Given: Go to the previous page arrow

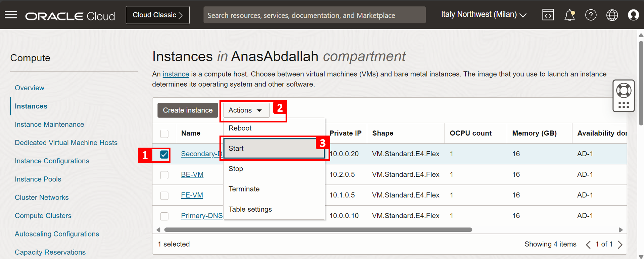Looking at the screenshot, I should point(588,245).
